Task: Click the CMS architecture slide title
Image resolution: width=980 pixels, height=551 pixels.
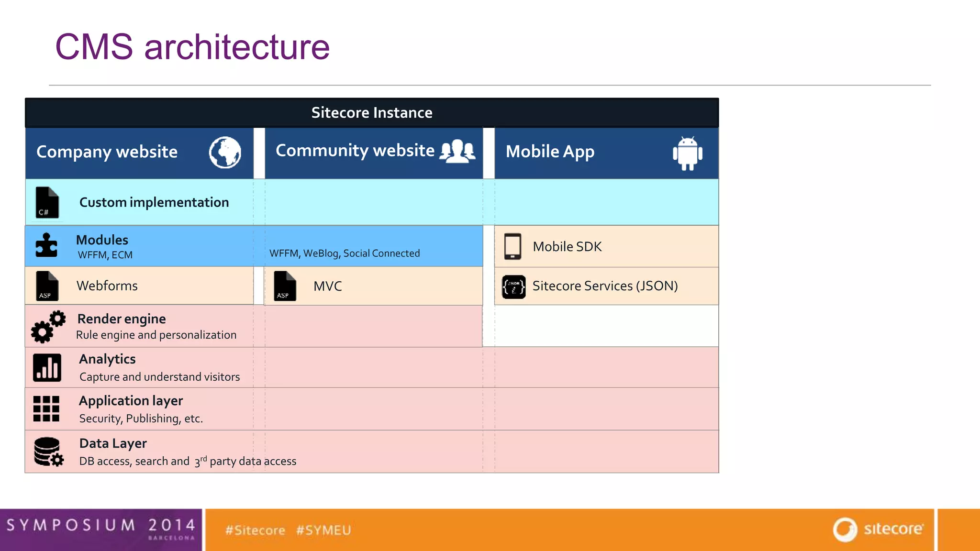Action: (192, 47)
